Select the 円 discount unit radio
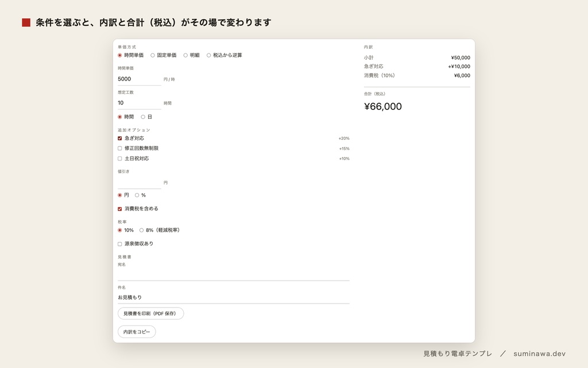This screenshot has height=368, width=588. coord(119,195)
